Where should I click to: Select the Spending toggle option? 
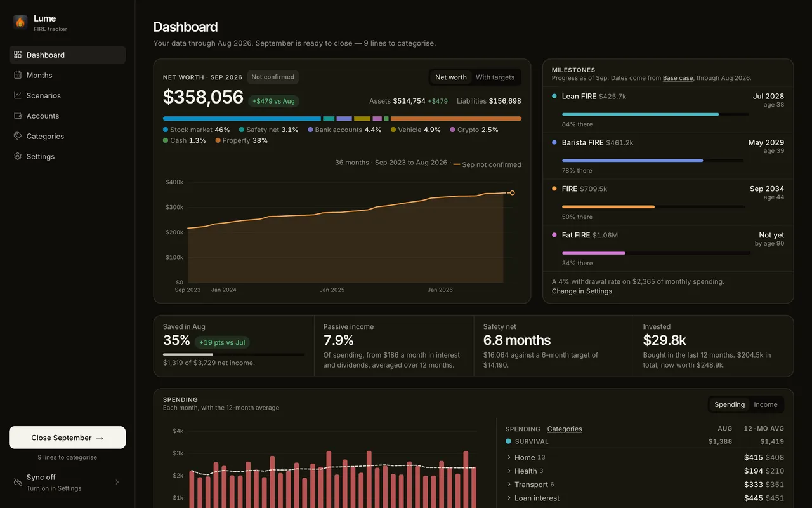(730, 404)
